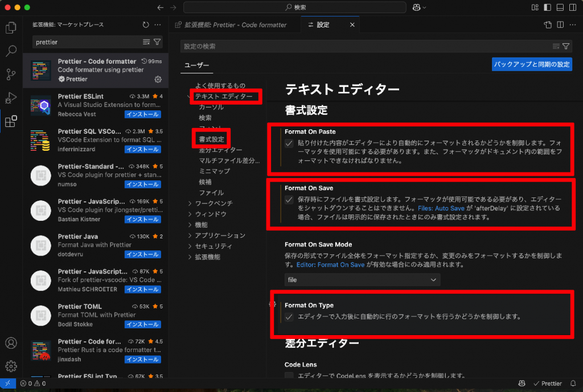Select カーソル in the settings tree
Viewport: 583px width, 392px height.
click(211, 107)
